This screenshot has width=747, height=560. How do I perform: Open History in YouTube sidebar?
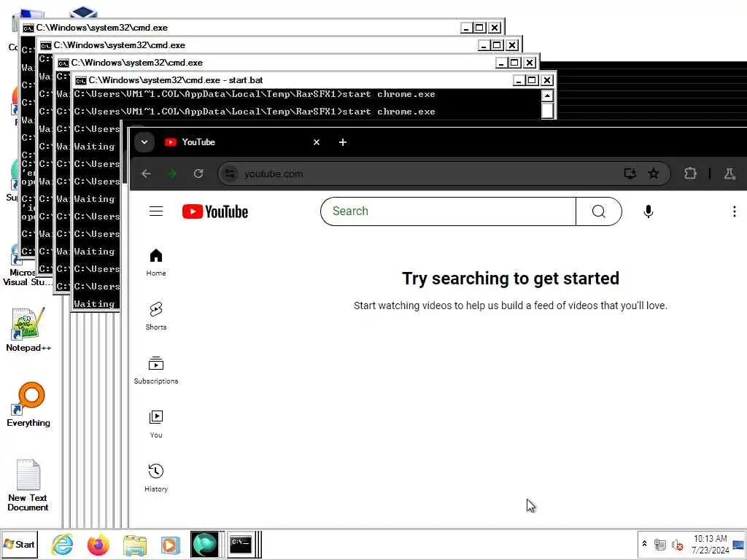pyautogui.click(x=156, y=478)
